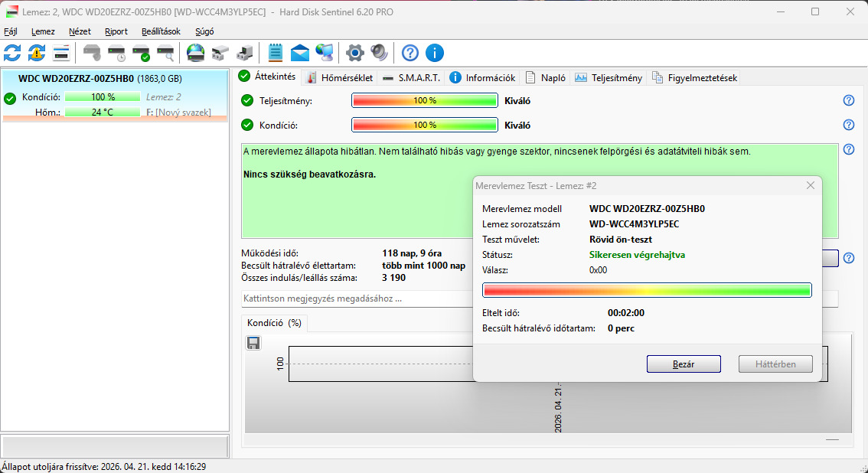Image resolution: width=868 pixels, height=473 pixels.
Task: Click the speaker sound icon in toolbar
Action: pyautogui.click(x=379, y=53)
